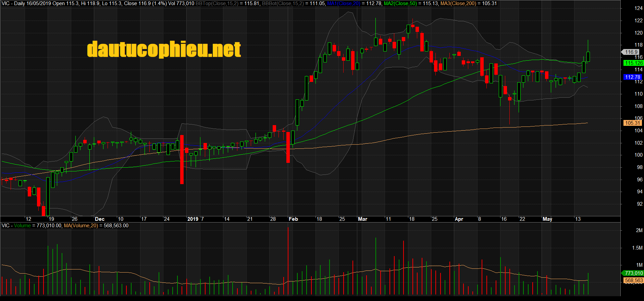Viewport: 644px width, 301px height.
Task: Click the Feb label on date axis
Action: point(293,219)
